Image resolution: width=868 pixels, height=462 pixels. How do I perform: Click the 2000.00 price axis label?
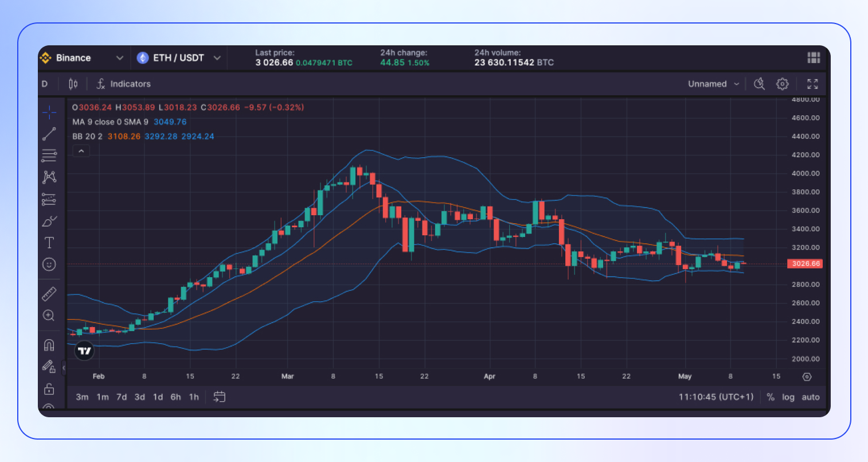tap(806, 359)
